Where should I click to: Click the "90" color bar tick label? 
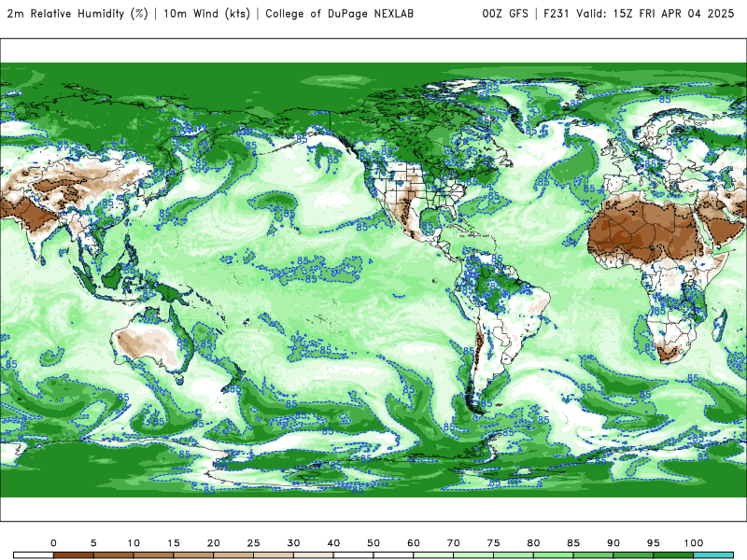click(x=613, y=543)
